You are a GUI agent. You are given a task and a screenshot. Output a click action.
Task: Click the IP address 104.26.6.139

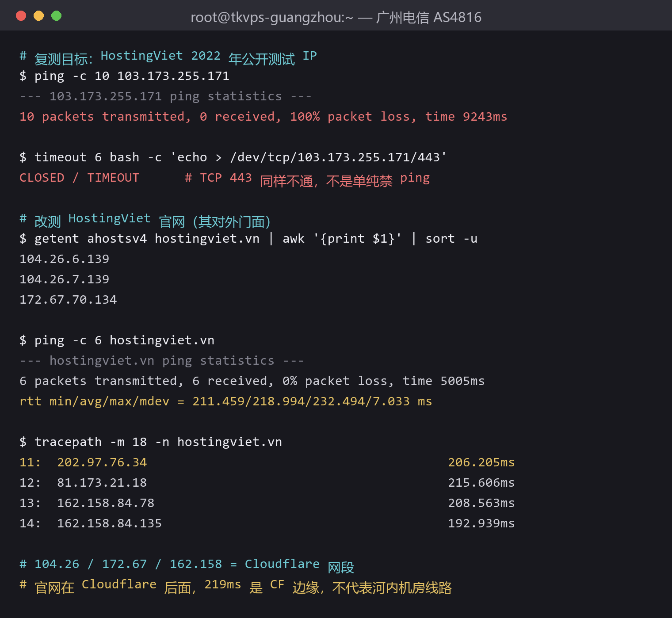tap(65, 259)
